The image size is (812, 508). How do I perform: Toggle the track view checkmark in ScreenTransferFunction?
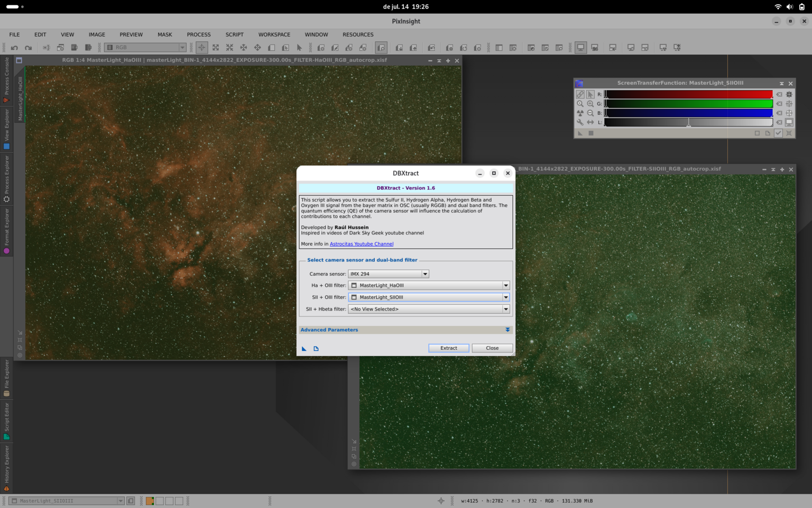pyautogui.click(x=778, y=133)
